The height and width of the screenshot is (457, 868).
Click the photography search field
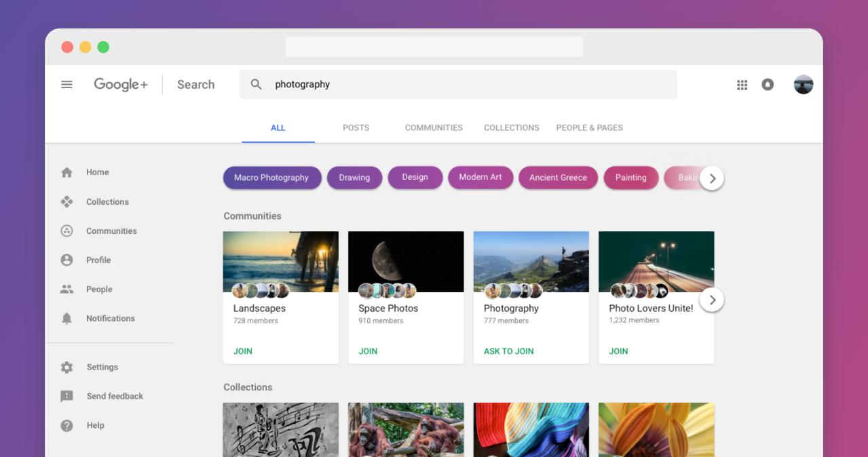pyautogui.click(x=468, y=85)
